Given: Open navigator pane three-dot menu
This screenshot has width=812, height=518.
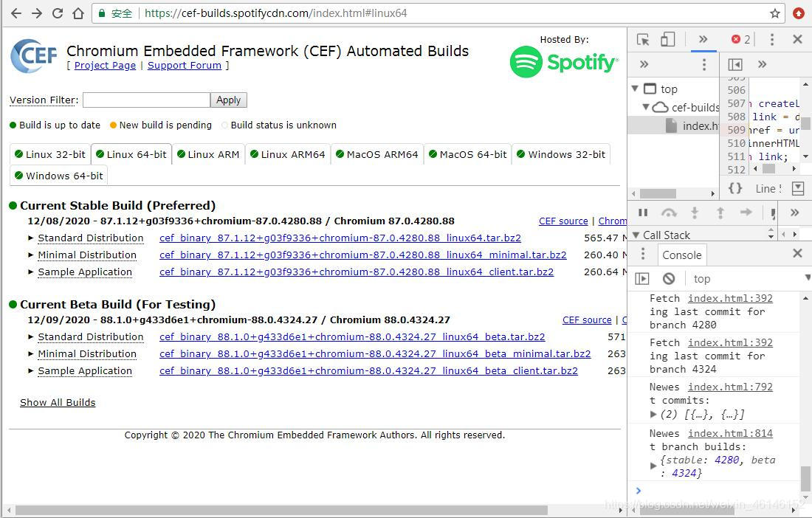Looking at the screenshot, I should pyautogui.click(x=704, y=64).
